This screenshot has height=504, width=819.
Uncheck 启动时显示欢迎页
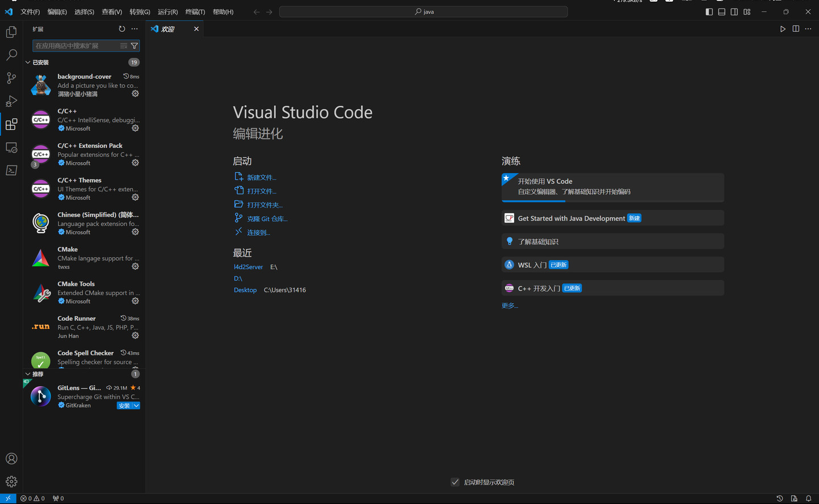click(455, 482)
